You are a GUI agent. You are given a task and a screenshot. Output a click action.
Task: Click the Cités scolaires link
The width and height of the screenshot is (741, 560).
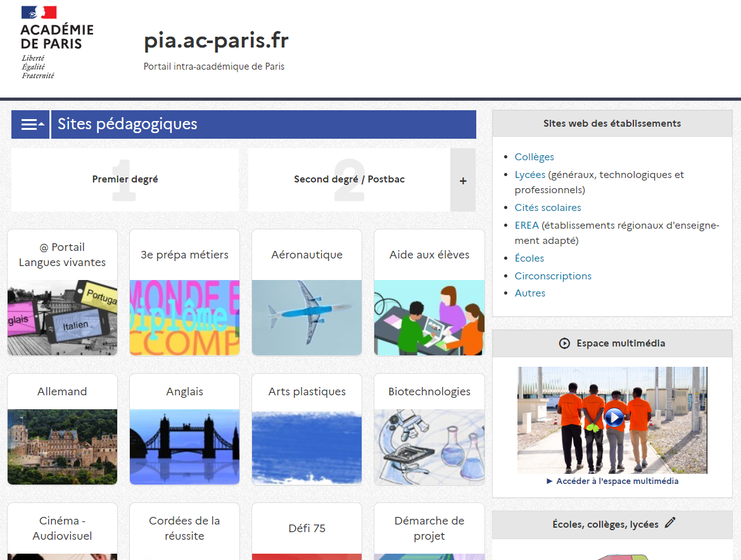(x=548, y=207)
